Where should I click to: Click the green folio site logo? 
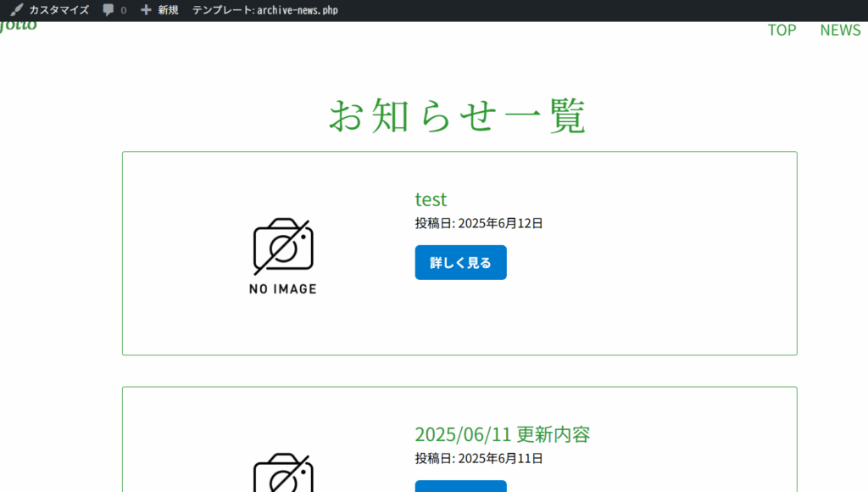[x=18, y=25]
